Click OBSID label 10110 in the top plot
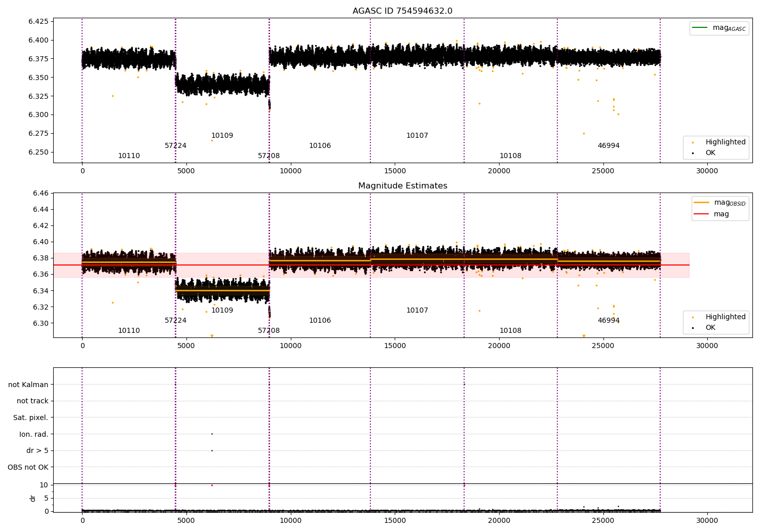 click(x=129, y=156)
